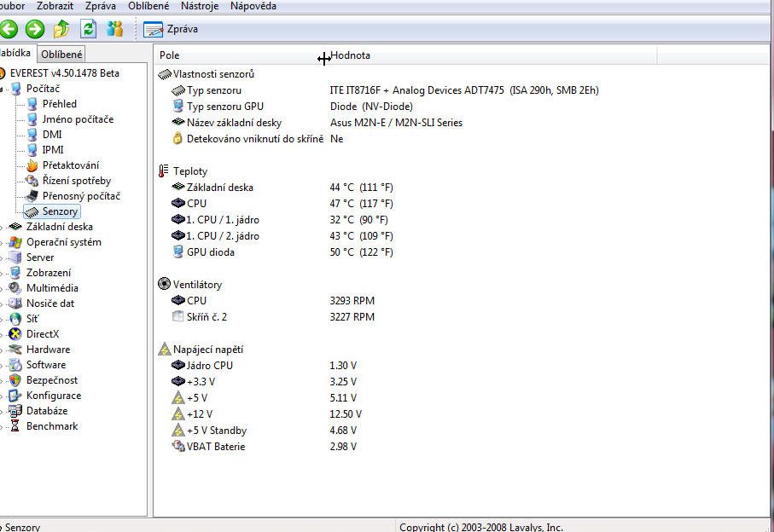Expand the Základní deska tree node

pyautogui.click(x=2, y=227)
